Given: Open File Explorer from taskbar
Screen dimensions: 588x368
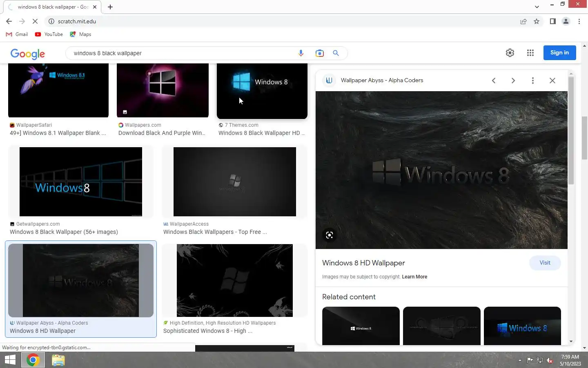Looking at the screenshot, I should tap(58, 360).
